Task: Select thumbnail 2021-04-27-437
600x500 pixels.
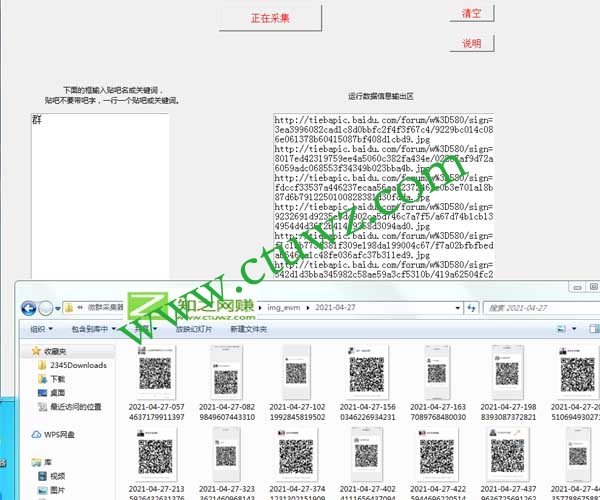Action: point(508,454)
